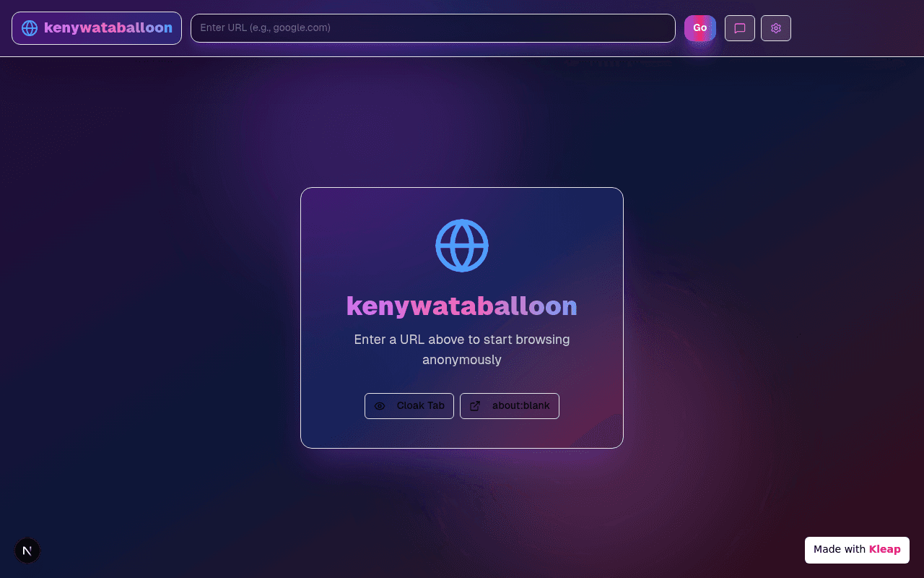Activate the Cloak Tab button

pyautogui.click(x=409, y=406)
